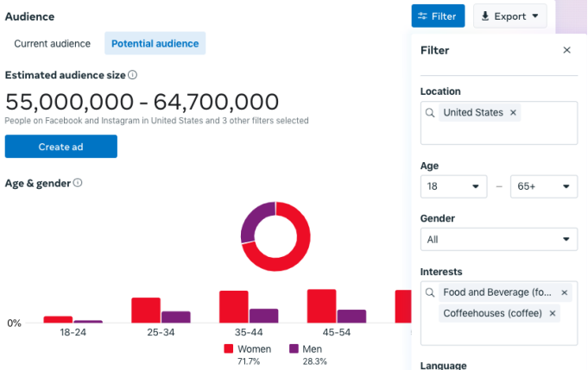Switch to the Current audience tab
This screenshot has width=588, height=370.
tap(52, 43)
